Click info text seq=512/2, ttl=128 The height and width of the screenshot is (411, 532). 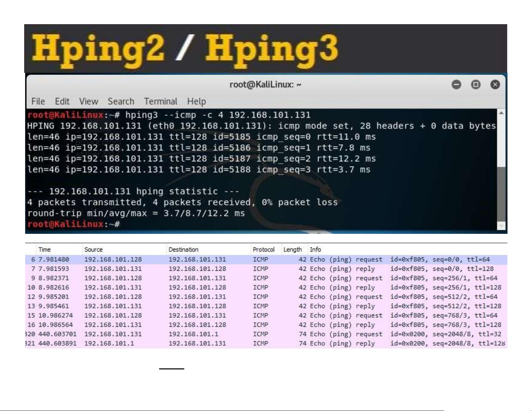pyautogui.click(x=467, y=306)
